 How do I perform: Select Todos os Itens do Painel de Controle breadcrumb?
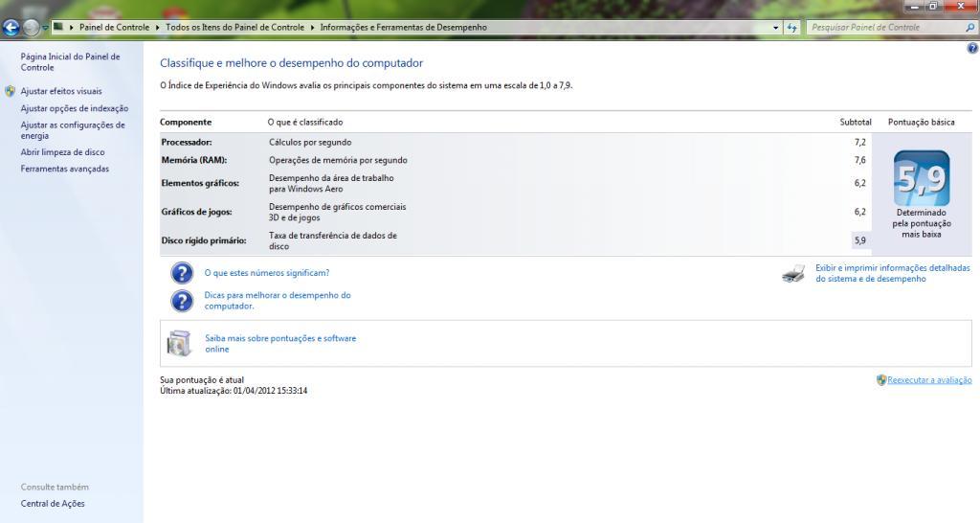[x=235, y=28]
